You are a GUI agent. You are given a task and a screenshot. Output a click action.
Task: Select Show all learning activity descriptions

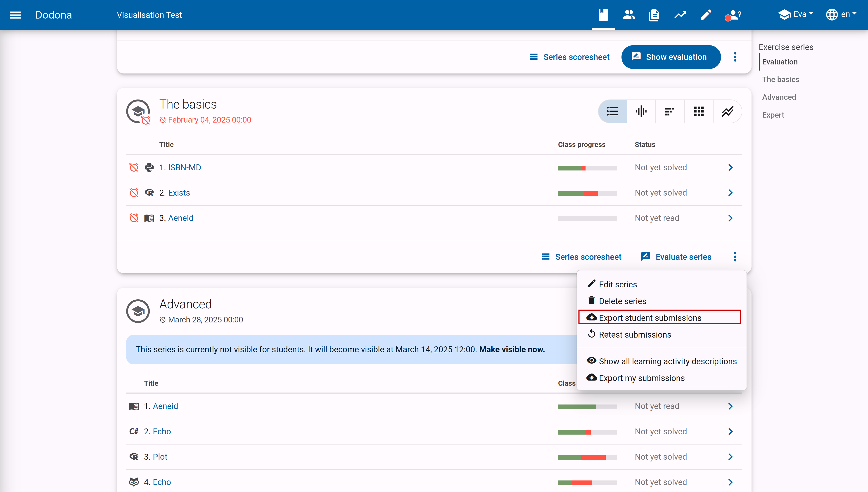[x=662, y=361]
